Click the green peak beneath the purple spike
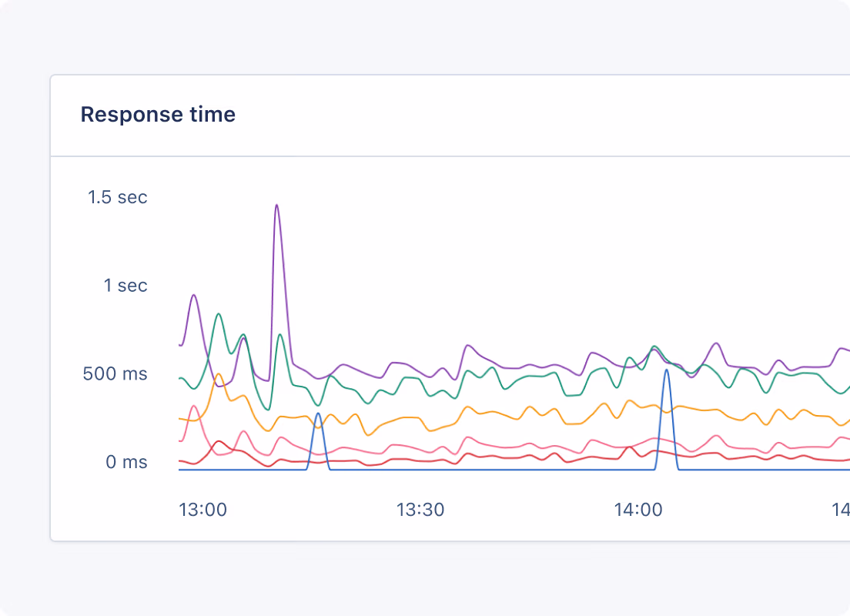Image resolution: width=850 pixels, height=616 pixels. tap(279, 334)
